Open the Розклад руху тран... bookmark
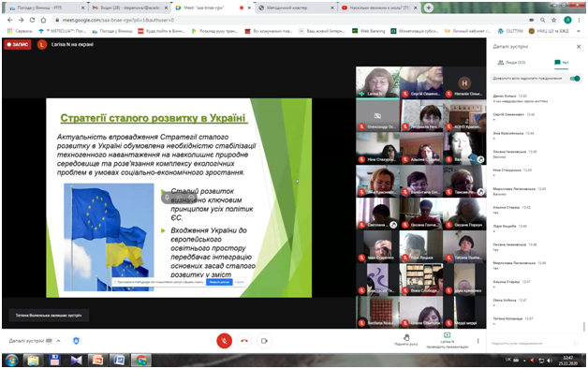588x369 pixels. (x=214, y=31)
